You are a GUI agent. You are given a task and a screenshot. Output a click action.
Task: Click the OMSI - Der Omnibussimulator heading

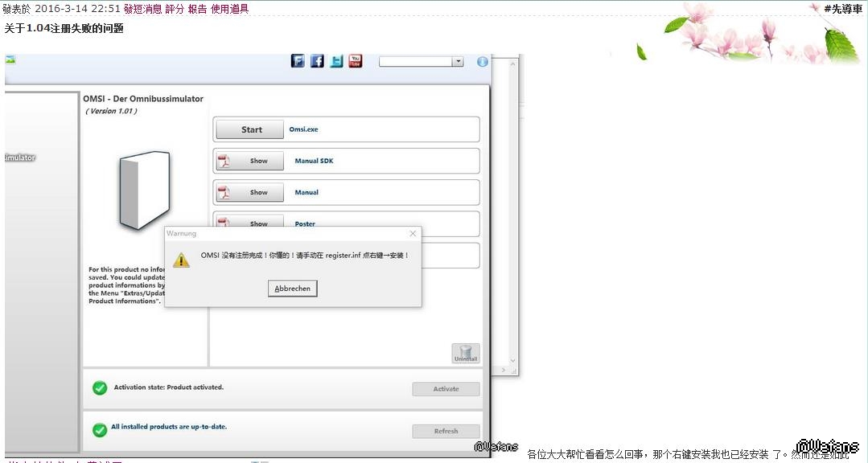click(143, 98)
